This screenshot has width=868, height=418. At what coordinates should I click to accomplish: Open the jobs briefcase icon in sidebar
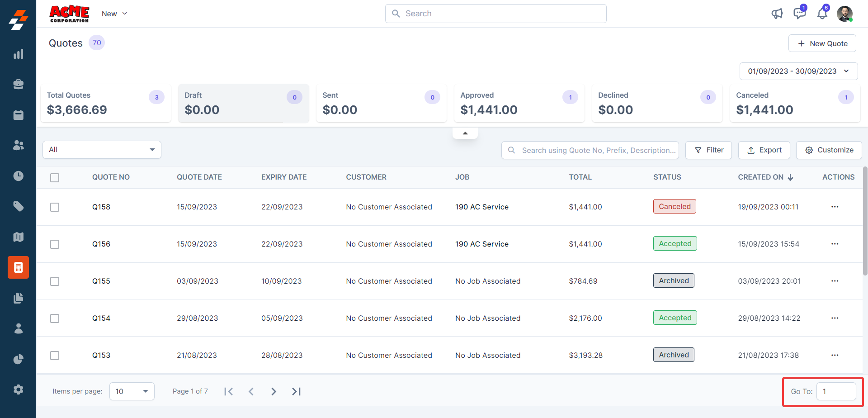pos(18,85)
